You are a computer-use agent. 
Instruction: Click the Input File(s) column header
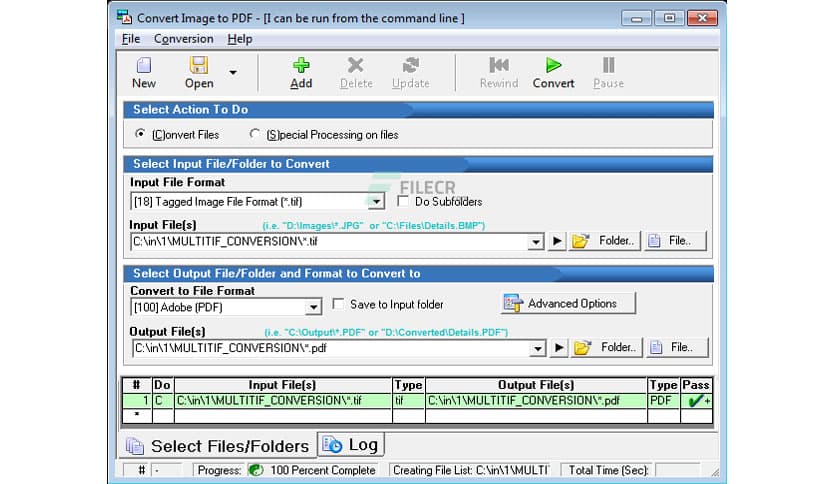283,385
